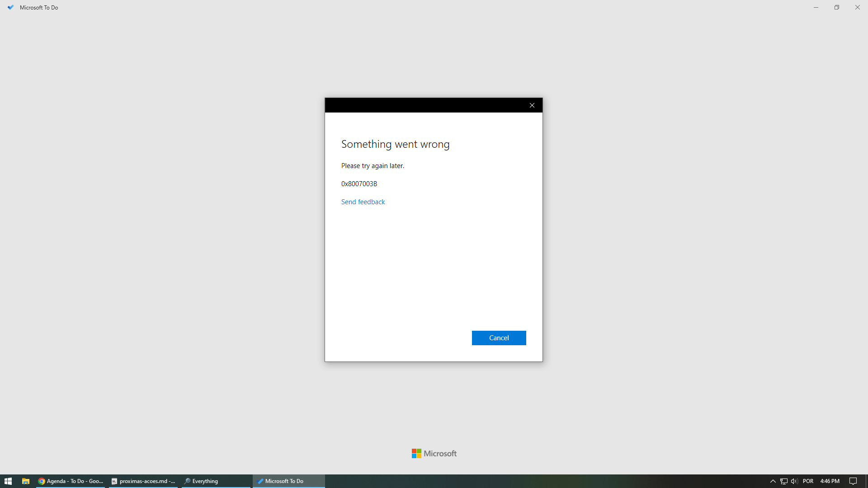The height and width of the screenshot is (488, 868).
Task: Open the Send feedback link
Action: pyautogui.click(x=363, y=202)
